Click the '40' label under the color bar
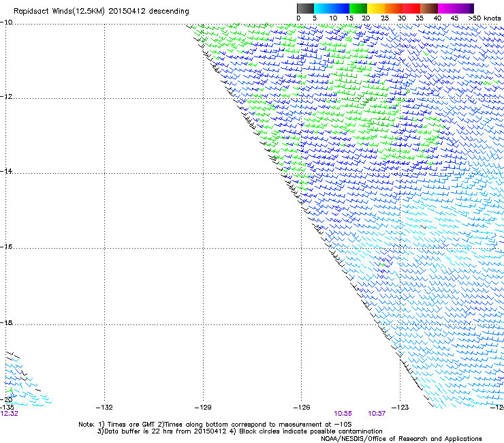Screen dimensions: 504x443 437,18
